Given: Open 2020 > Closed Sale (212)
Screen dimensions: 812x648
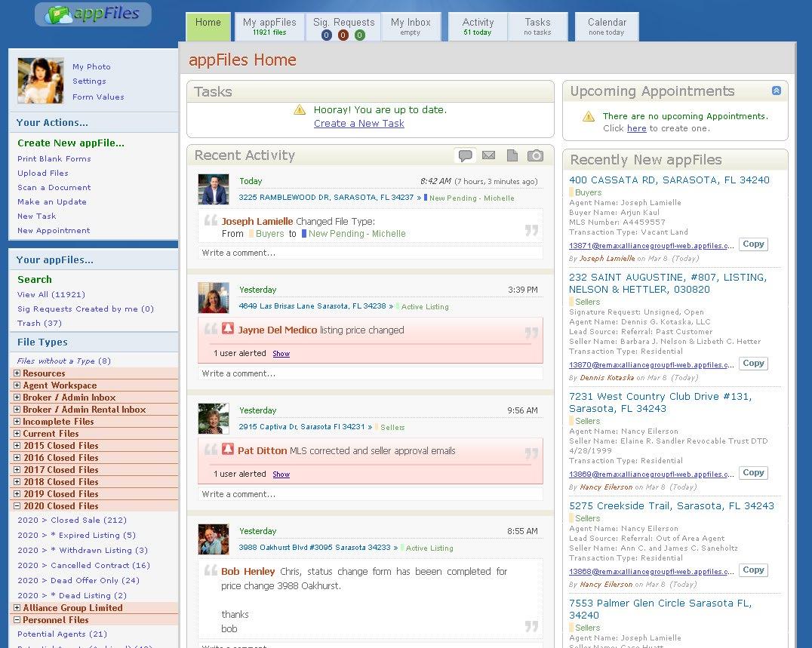Looking at the screenshot, I should [x=72, y=521].
